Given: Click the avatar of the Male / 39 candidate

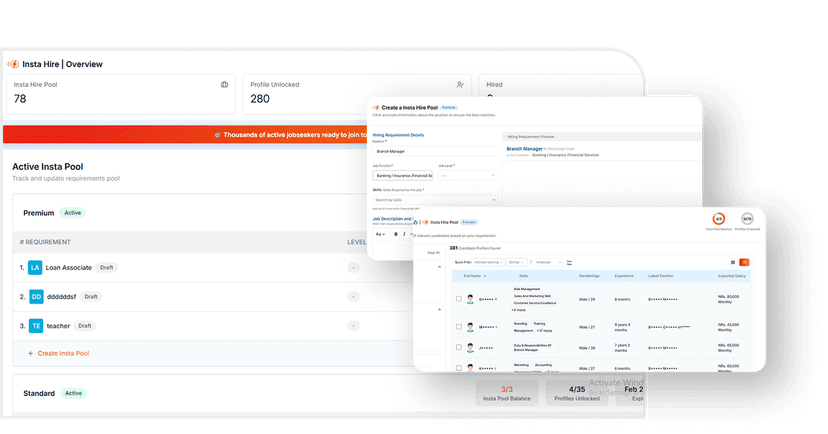Looking at the screenshot, I should 470,347.
